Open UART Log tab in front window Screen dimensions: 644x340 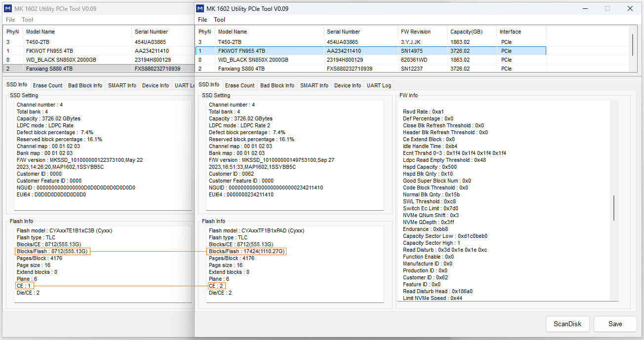click(x=379, y=85)
